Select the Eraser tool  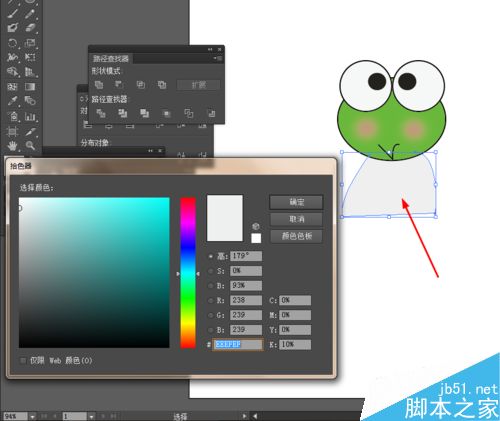30,28
